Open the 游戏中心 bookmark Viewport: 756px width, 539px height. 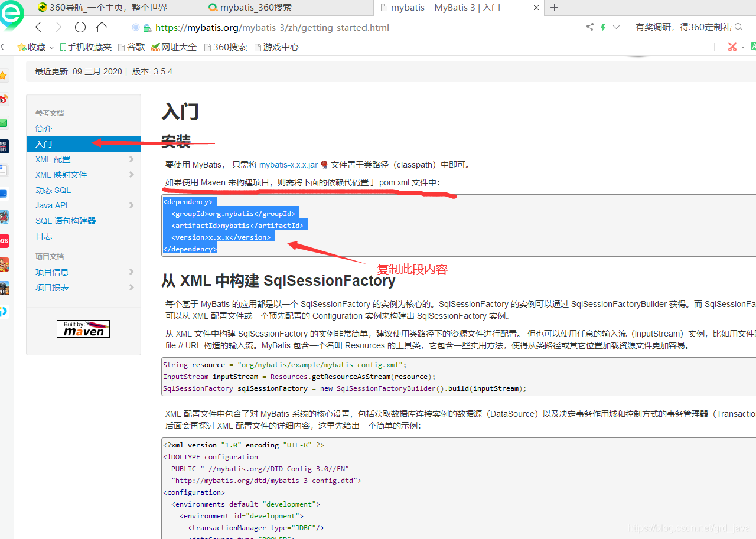point(276,47)
